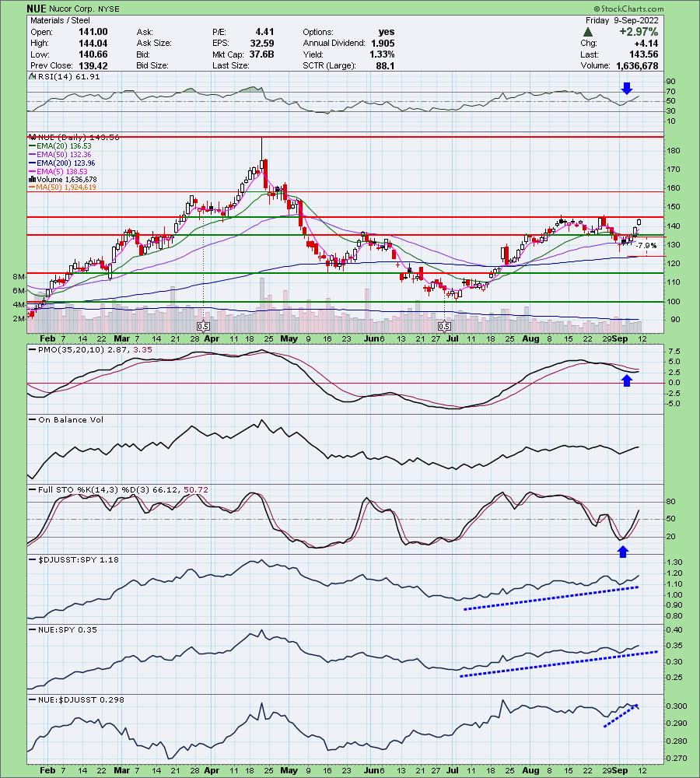
Task: Click the NUE:$DJUSST 0.298 ratio label
Action: [75, 699]
